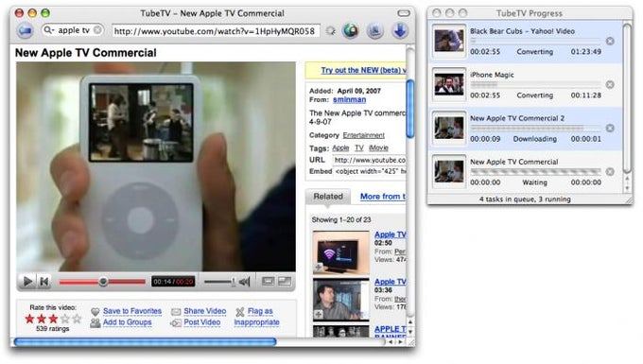
Task: Cancel the Black Bear Cubs conversion task
Action: [610, 41]
